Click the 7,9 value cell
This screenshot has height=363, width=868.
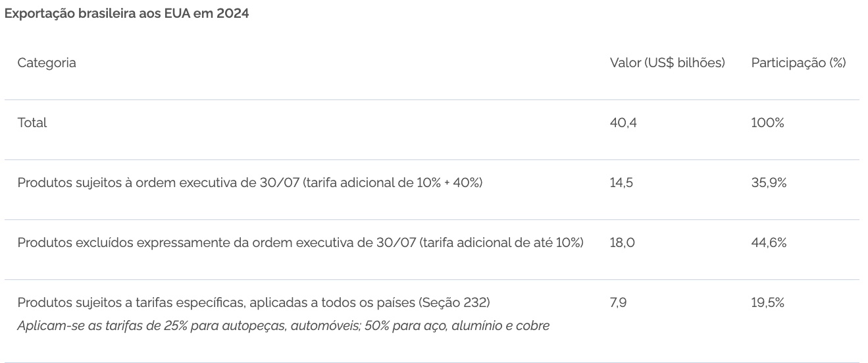click(x=618, y=303)
